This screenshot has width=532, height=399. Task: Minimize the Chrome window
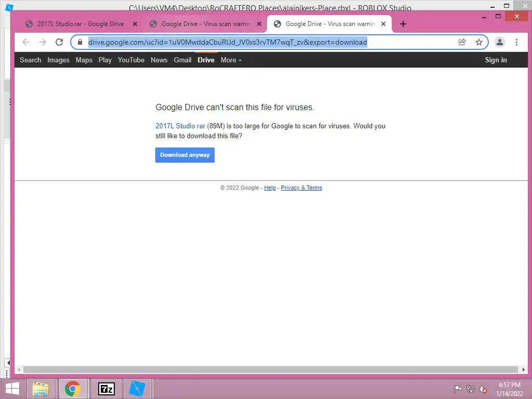[x=484, y=16]
